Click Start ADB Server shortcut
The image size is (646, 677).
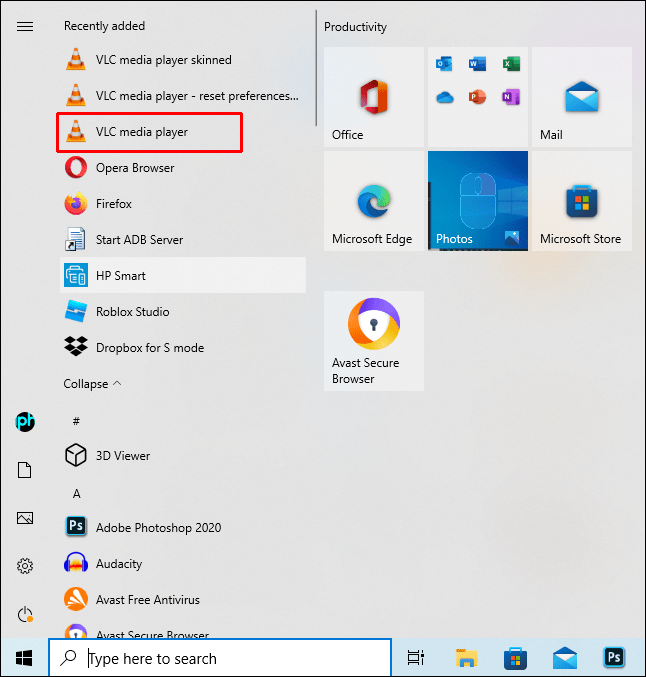click(x=183, y=240)
